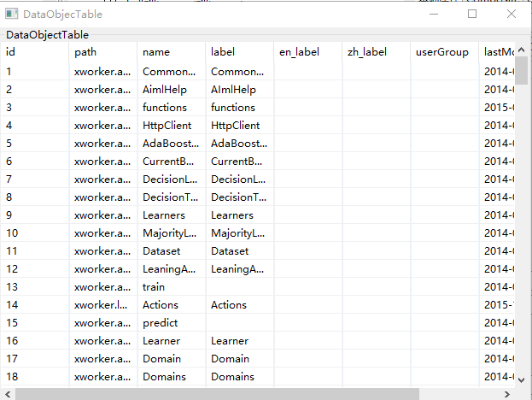Click the userGroup column header

[444, 52]
